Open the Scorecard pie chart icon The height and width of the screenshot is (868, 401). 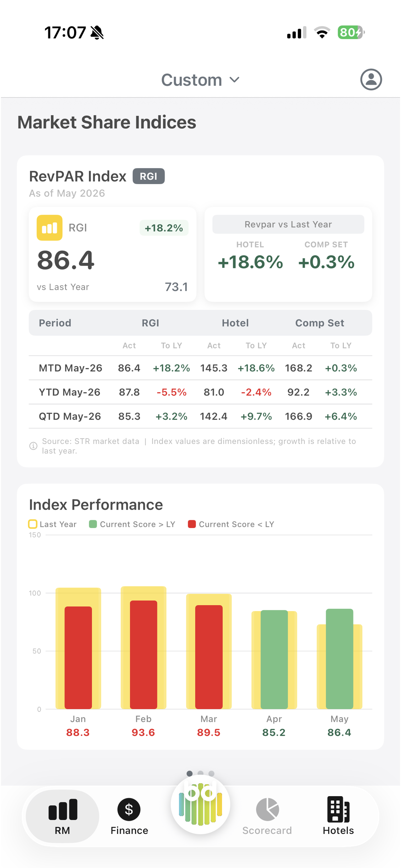point(267,809)
